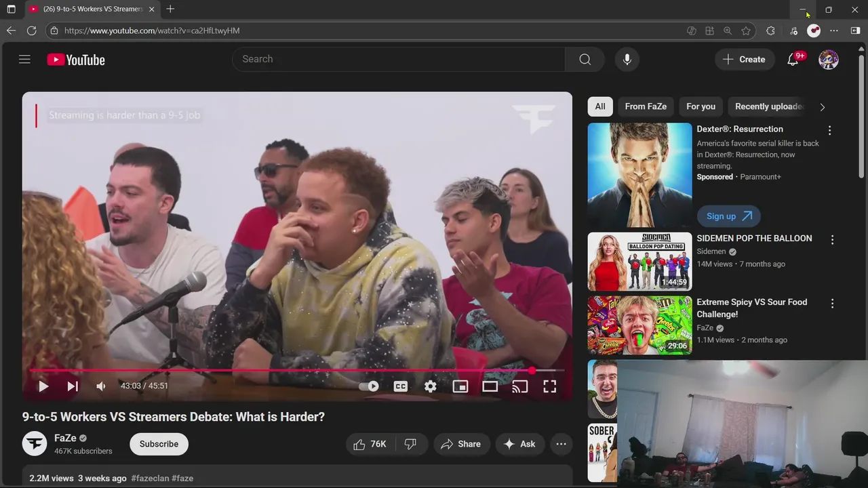868x488 pixels.
Task: Like the video with 76K likes
Action: tap(370, 444)
